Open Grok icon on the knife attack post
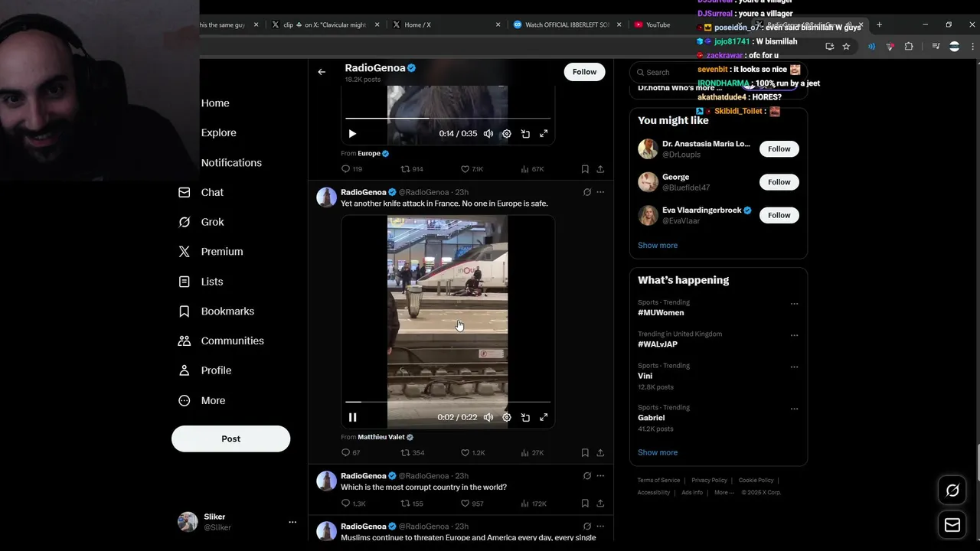Image resolution: width=980 pixels, height=551 pixels. click(587, 192)
